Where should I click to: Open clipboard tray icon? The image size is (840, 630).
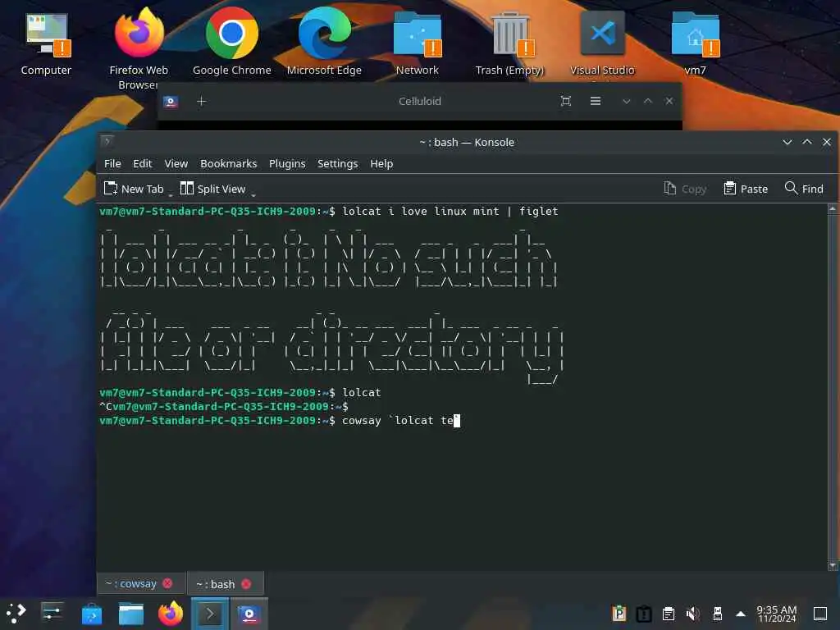point(669,614)
